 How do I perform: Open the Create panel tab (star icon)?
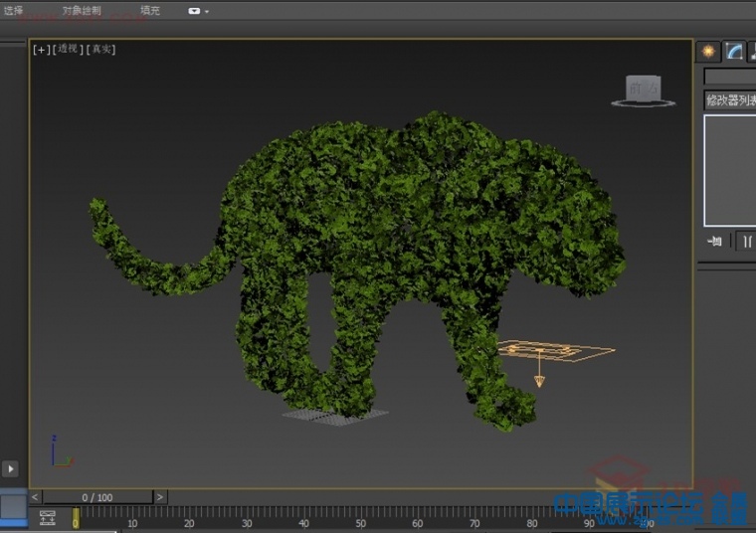[708, 52]
